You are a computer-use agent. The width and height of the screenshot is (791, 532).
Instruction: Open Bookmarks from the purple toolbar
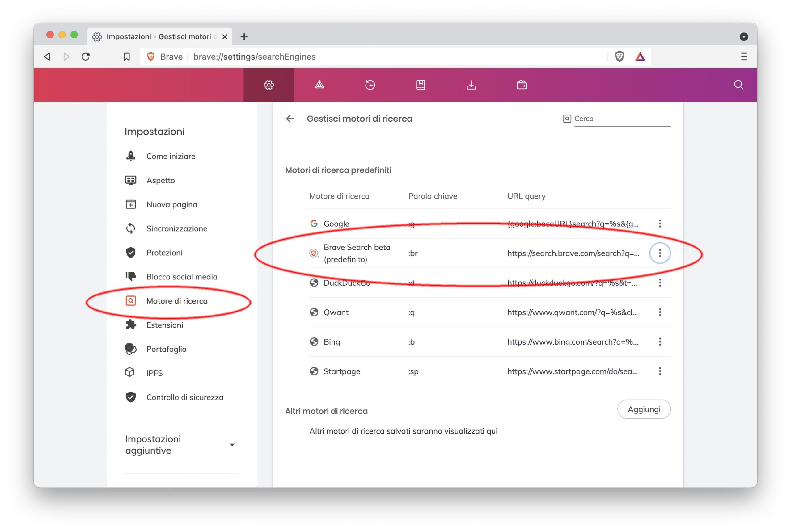pos(420,85)
